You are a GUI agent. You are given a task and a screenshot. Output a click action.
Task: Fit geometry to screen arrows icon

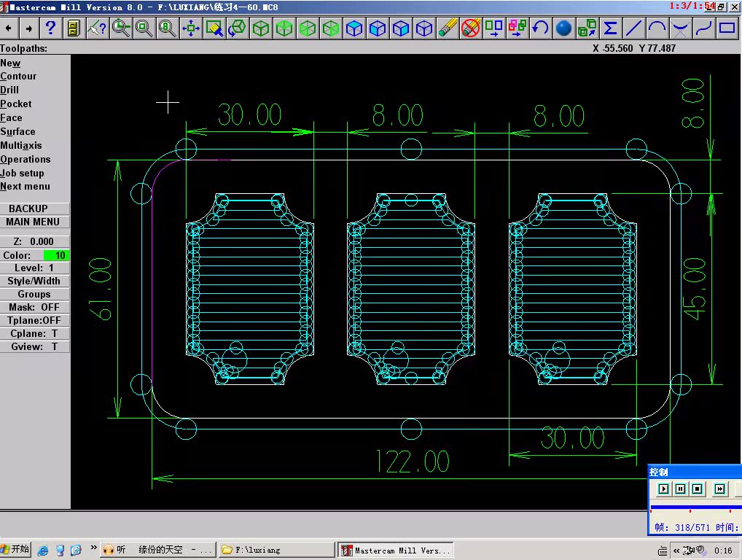point(191,28)
